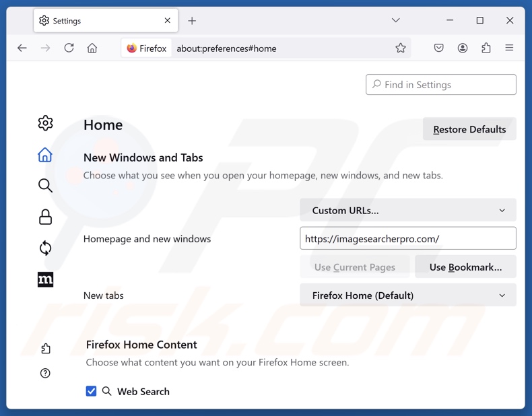Open the browser home page icon

(x=92, y=48)
